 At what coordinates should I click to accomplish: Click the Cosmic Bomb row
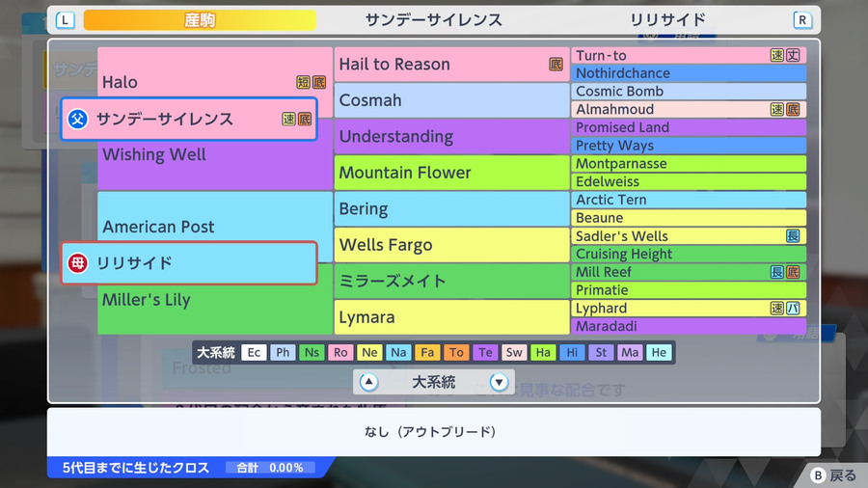pyautogui.click(x=689, y=92)
